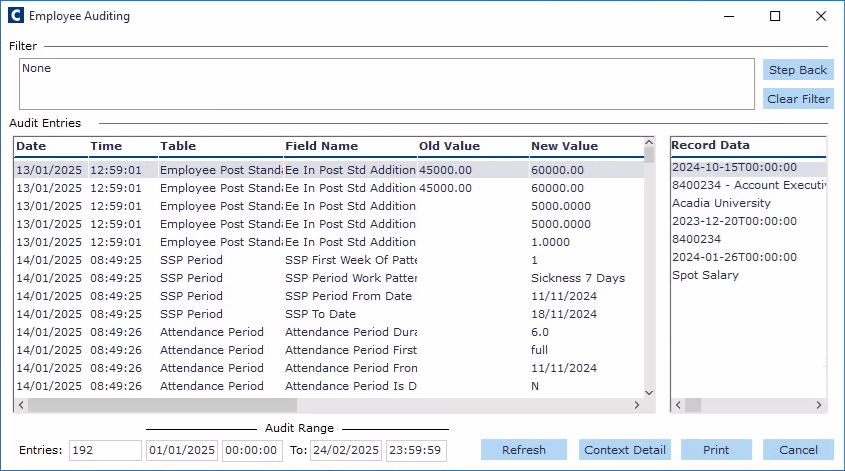
Task: Click right arrow of audit entries horizontal scrollbar
Action: tap(635, 405)
